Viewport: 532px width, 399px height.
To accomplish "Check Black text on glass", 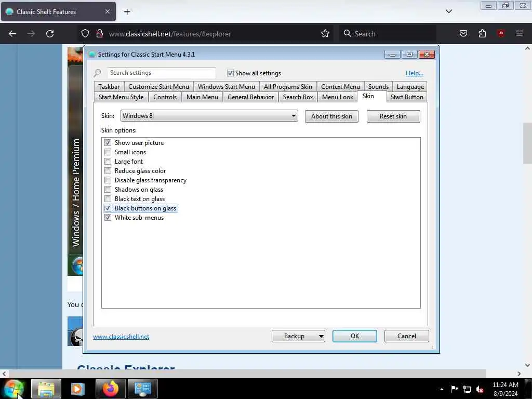I will 108,199.
